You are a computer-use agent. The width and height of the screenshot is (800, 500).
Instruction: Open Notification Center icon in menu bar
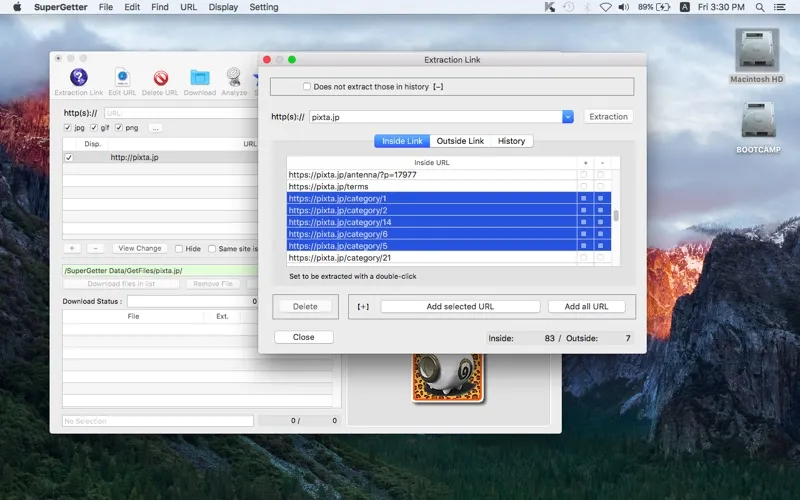[x=780, y=7]
